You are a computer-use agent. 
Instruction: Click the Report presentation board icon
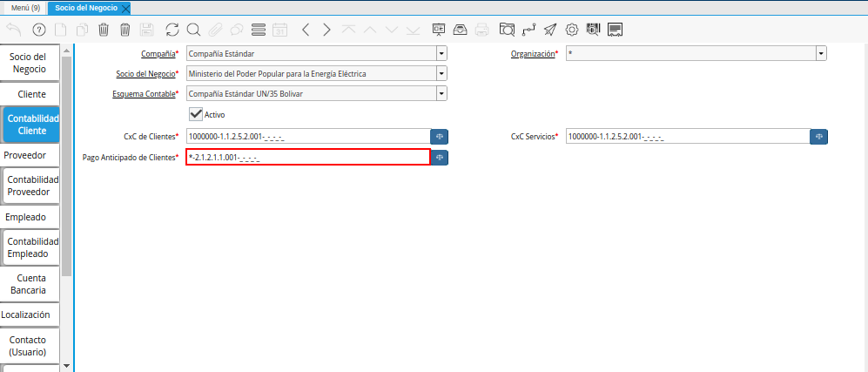(439, 30)
